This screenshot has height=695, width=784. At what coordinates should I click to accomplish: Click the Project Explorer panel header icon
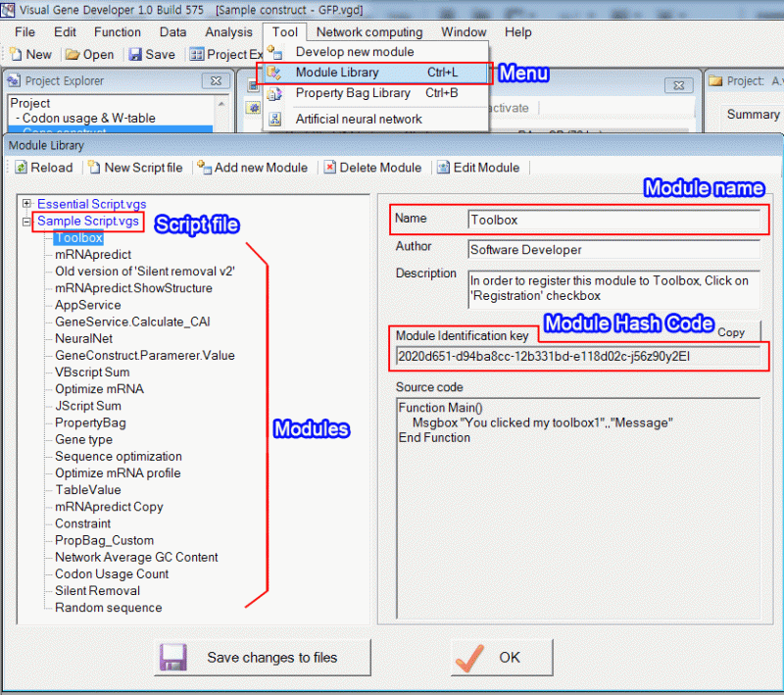click(x=14, y=80)
